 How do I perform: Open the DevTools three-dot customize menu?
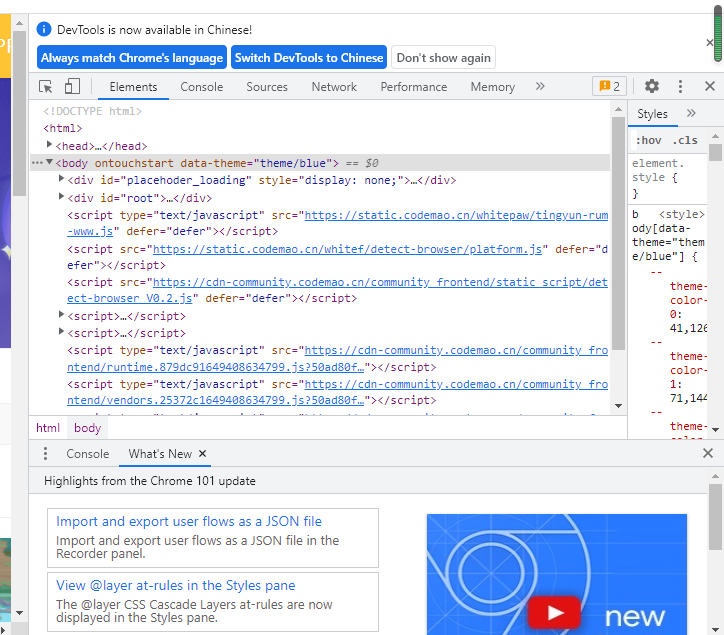680,86
